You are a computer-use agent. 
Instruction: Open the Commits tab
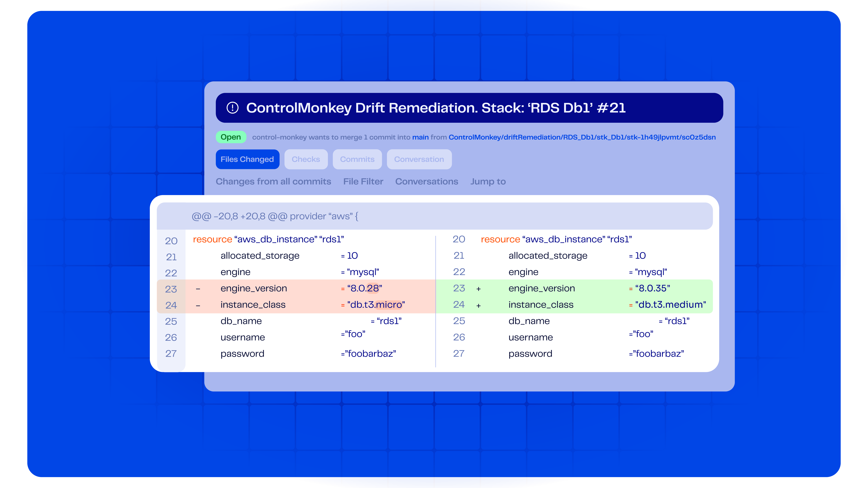[x=357, y=159]
